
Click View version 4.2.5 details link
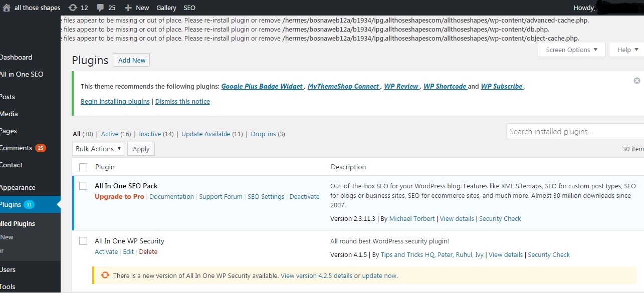[x=316, y=275]
